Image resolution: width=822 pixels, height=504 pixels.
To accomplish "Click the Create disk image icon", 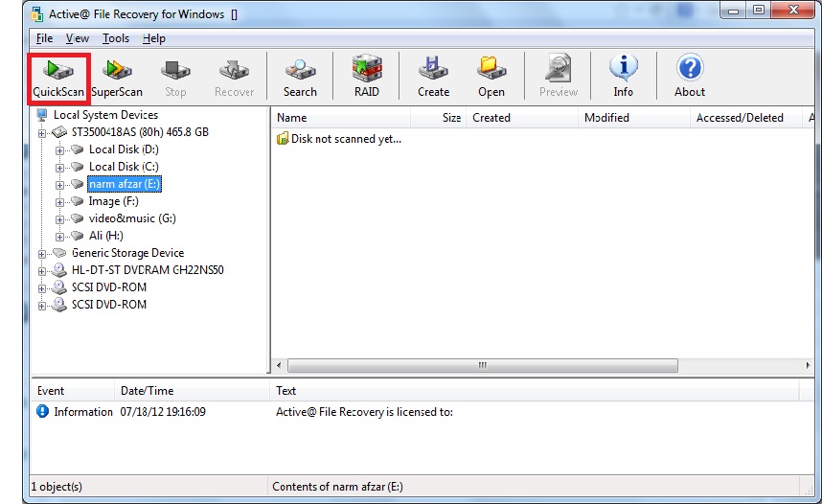I will pyautogui.click(x=433, y=78).
